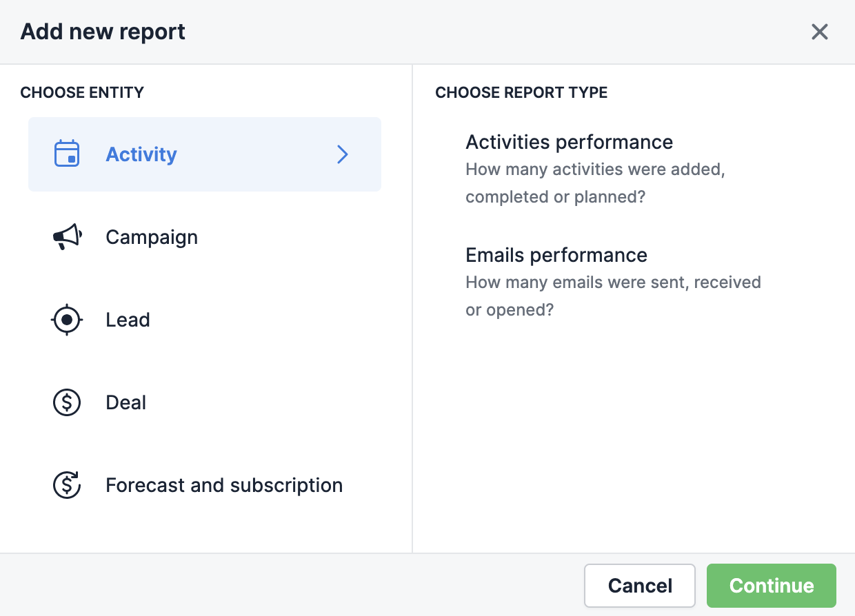This screenshot has height=616, width=855.
Task: Click the Continue button
Action: click(x=771, y=585)
